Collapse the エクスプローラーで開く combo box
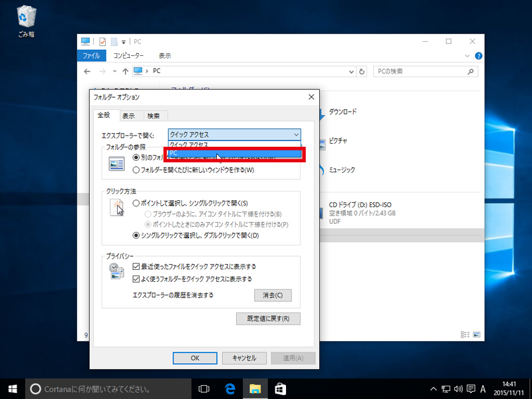The width and height of the screenshot is (532, 399). pos(235,135)
